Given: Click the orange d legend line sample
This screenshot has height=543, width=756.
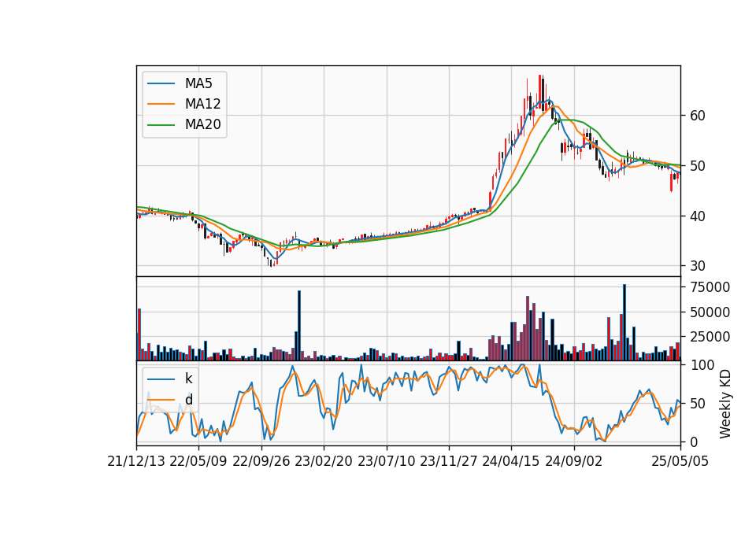Looking at the screenshot, I should (x=161, y=400).
